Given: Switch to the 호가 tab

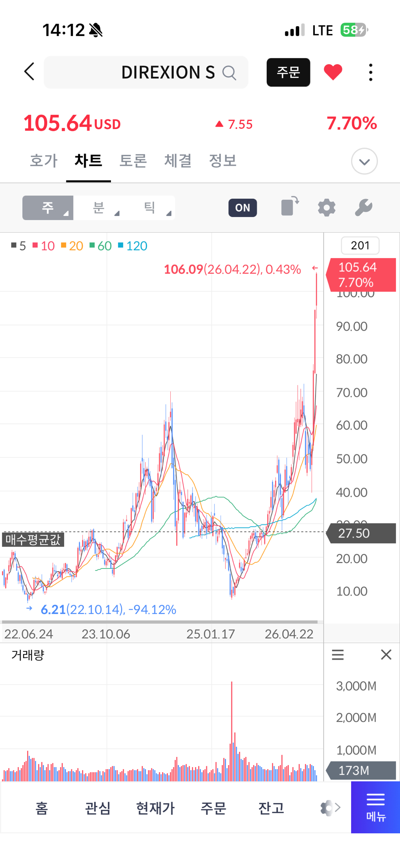Looking at the screenshot, I should 44,161.
